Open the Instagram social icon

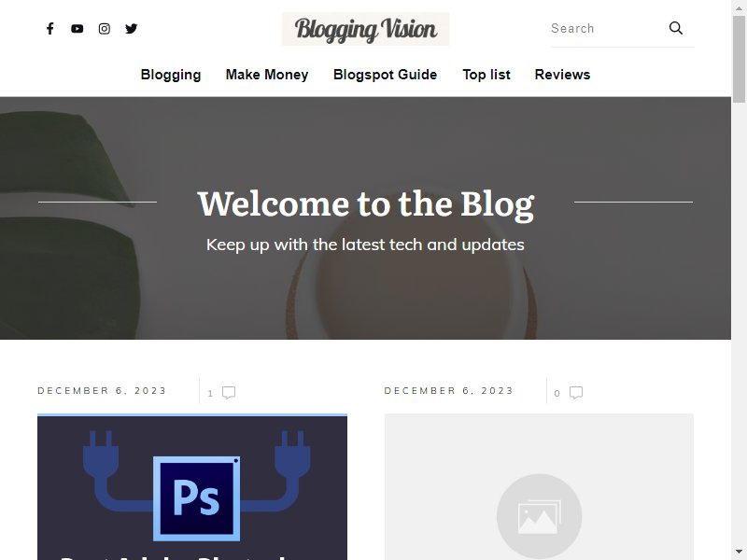[x=105, y=29]
